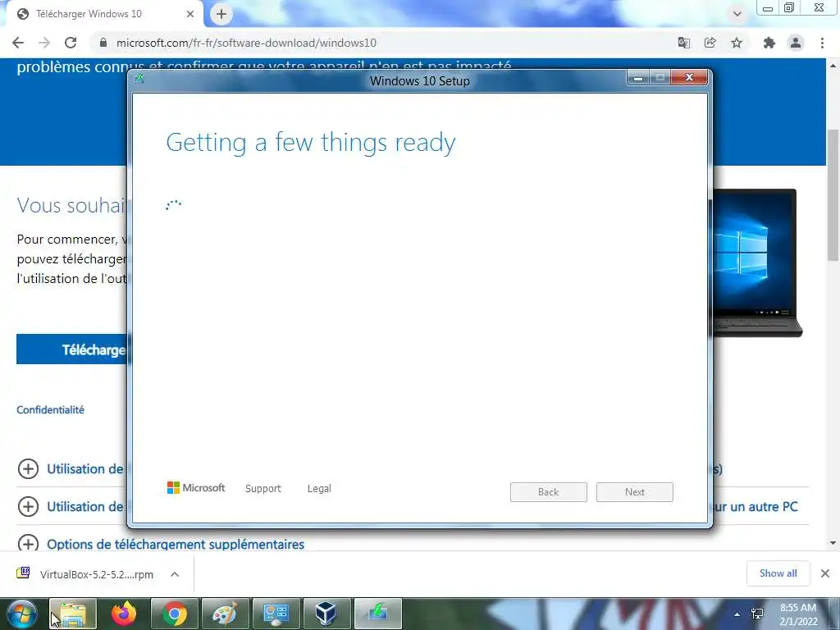Open Firefox from the taskbar
The image size is (840, 630).
pyautogui.click(x=124, y=614)
